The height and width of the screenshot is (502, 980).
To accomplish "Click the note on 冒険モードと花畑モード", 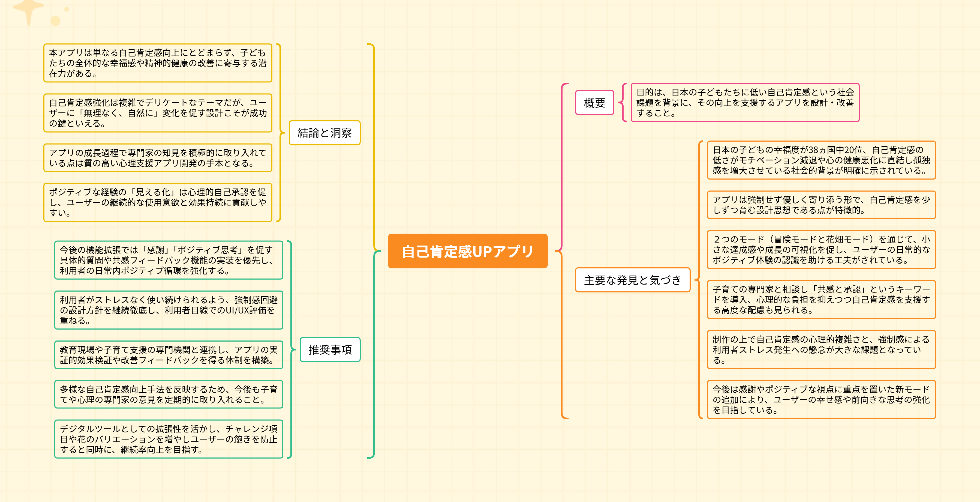I will coord(821,249).
